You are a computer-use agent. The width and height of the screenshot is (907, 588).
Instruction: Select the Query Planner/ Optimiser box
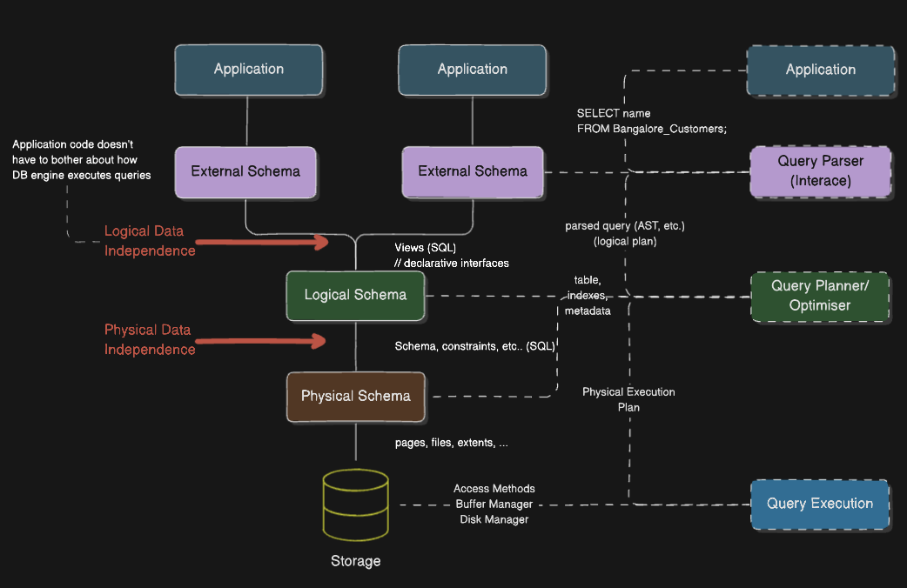coord(820,296)
